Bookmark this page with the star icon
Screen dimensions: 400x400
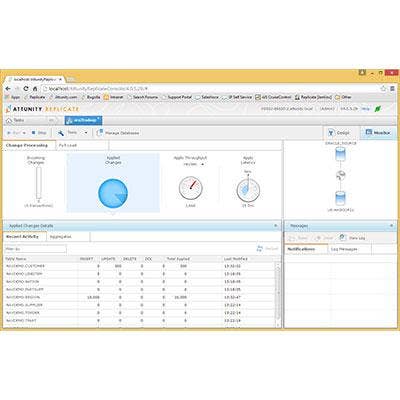click(383, 89)
